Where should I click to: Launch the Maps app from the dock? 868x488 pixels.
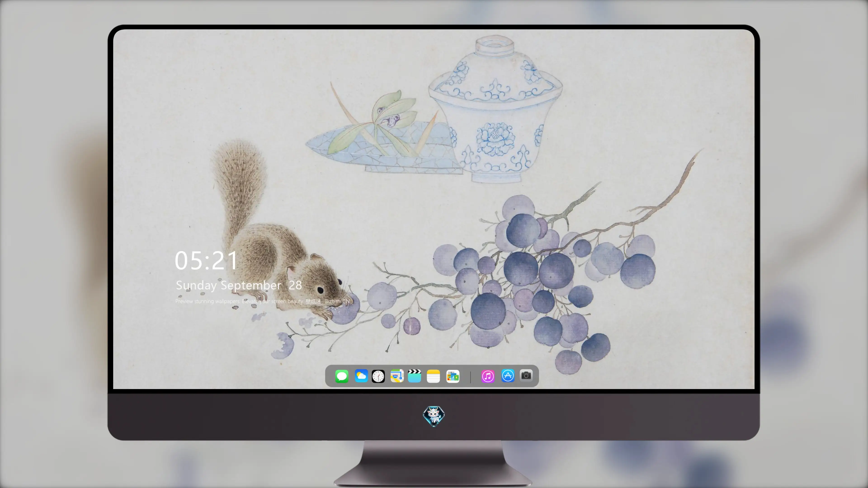pyautogui.click(x=397, y=376)
